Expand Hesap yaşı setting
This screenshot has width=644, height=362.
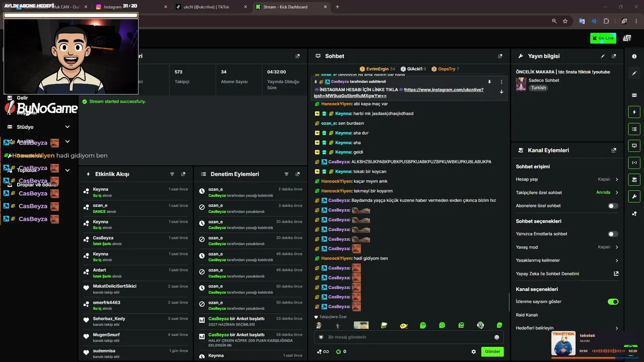point(567,179)
